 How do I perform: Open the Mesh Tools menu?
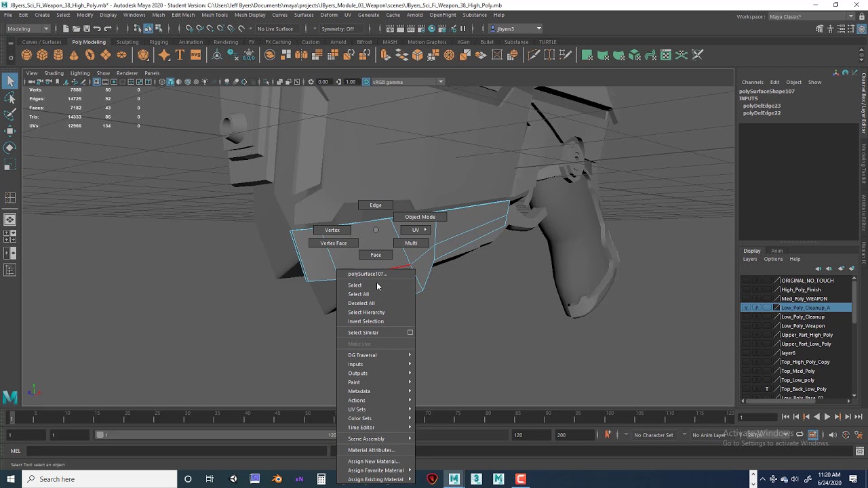pos(214,15)
